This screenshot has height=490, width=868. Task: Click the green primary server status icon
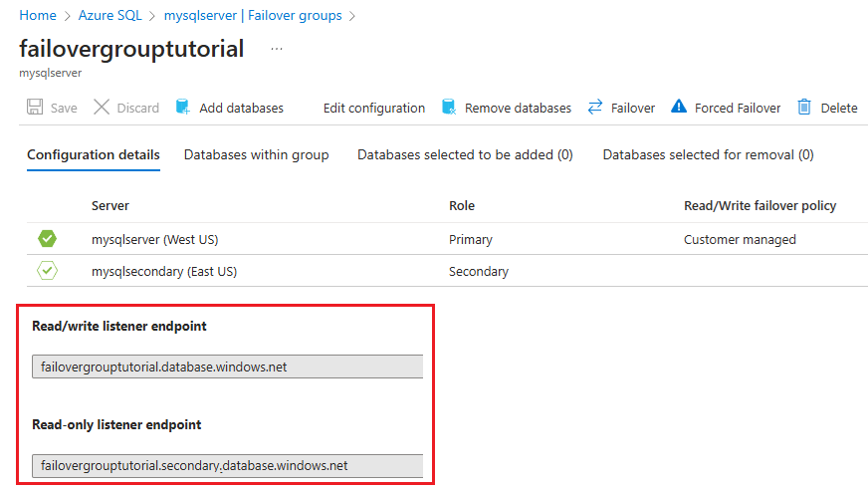[x=48, y=239]
